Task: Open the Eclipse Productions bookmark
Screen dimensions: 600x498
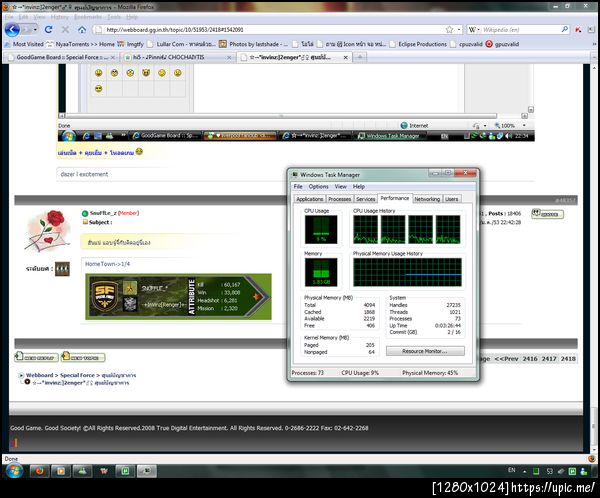Action: (x=418, y=44)
